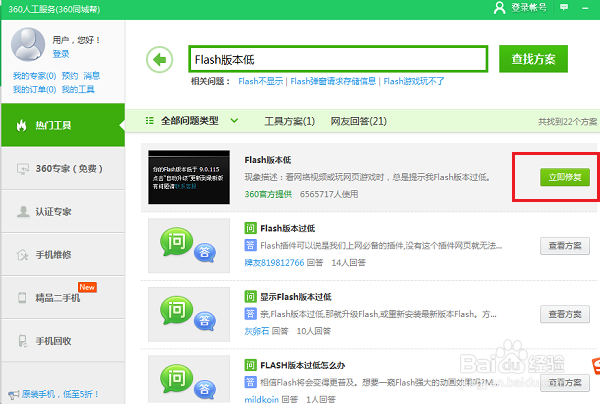The height and width of the screenshot is (404, 600).
Task: Click the 登录 link under greeting
Action: click(x=61, y=54)
